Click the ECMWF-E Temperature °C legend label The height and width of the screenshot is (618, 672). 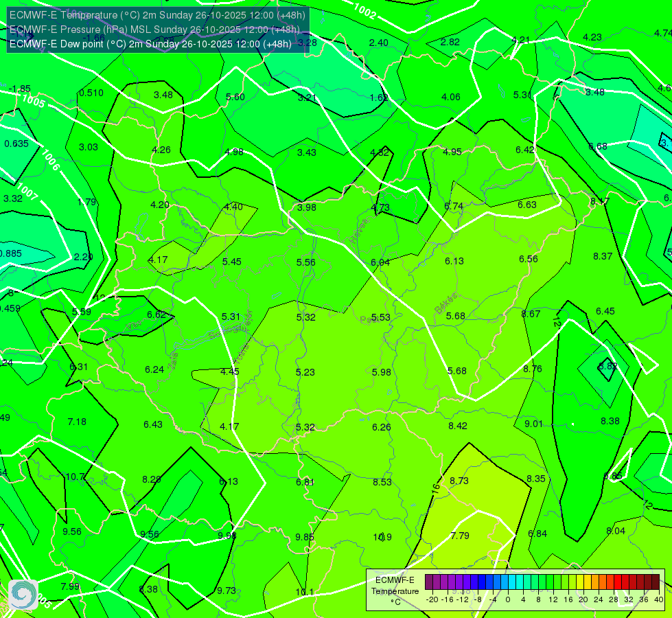395,591
